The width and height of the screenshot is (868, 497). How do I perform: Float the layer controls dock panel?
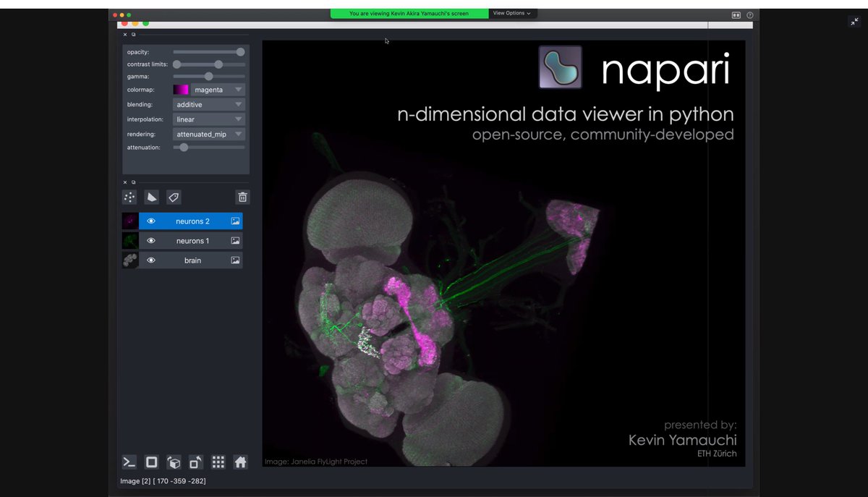(x=133, y=34)
